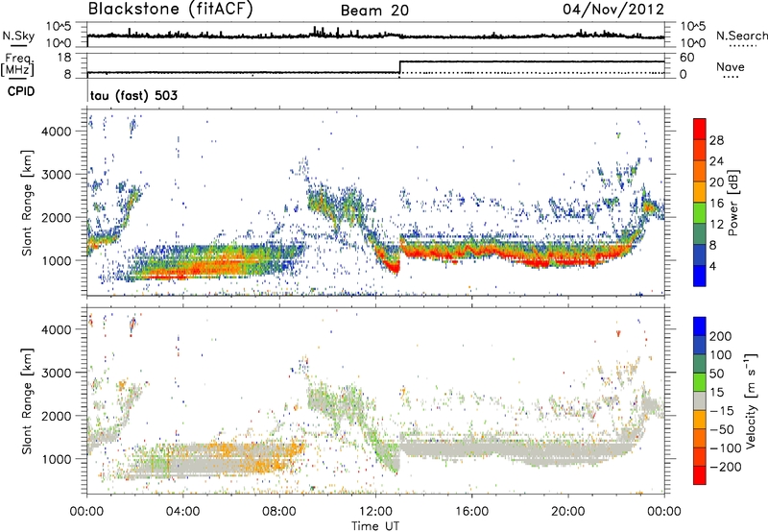This screenshot has height=532, width=768.
Task: Click the '-200' velocity colorbar tick
Action: pos(726,467)
